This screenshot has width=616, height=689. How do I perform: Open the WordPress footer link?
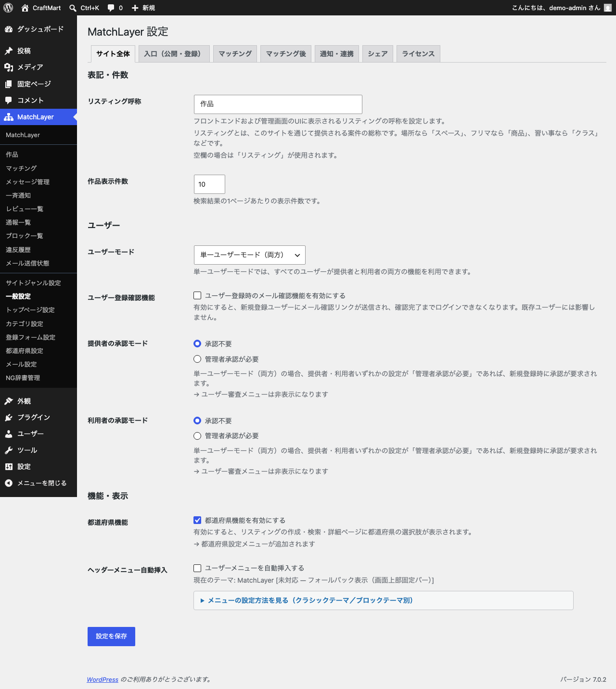coord(103,679)
